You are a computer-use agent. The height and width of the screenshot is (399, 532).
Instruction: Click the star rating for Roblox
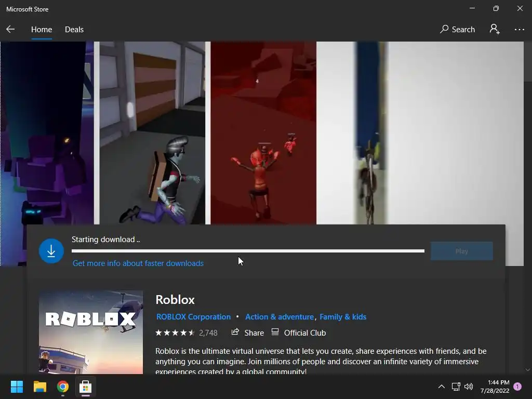pyautogui.click(x=175, y=333)
